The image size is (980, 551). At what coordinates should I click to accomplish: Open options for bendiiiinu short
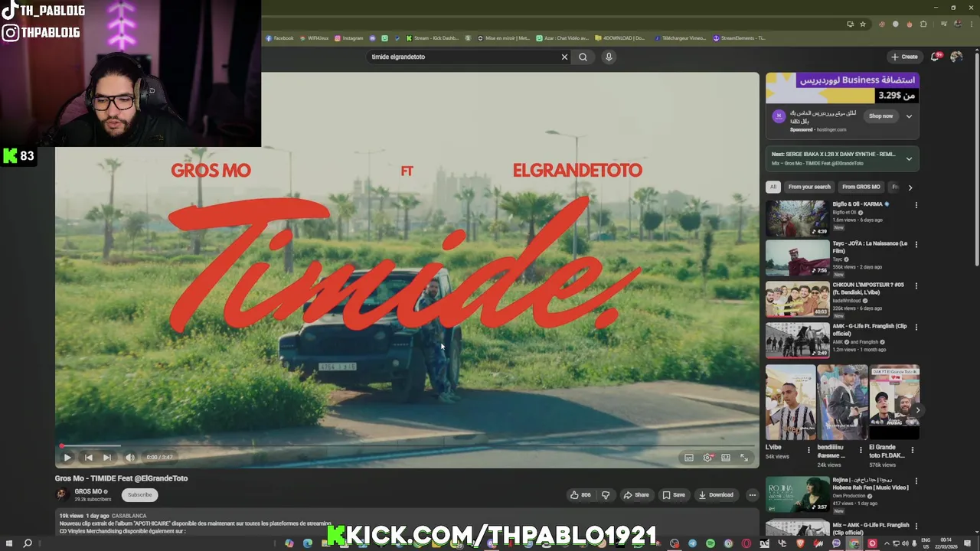tap(860, 449)
